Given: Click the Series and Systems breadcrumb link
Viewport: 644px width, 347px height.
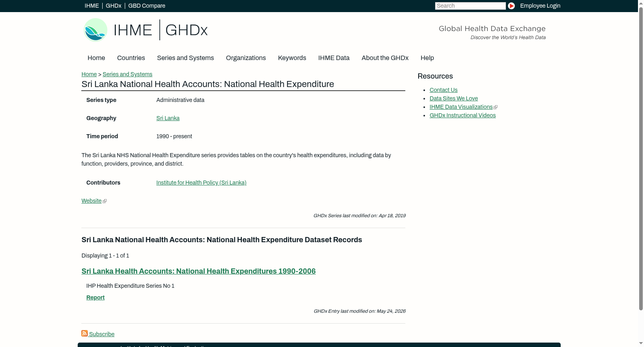Looking at the screenshot, I should tap(127, 74).
